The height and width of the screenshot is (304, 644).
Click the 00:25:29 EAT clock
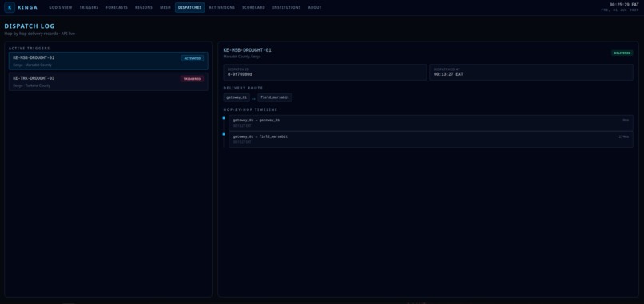pos(624,5)
